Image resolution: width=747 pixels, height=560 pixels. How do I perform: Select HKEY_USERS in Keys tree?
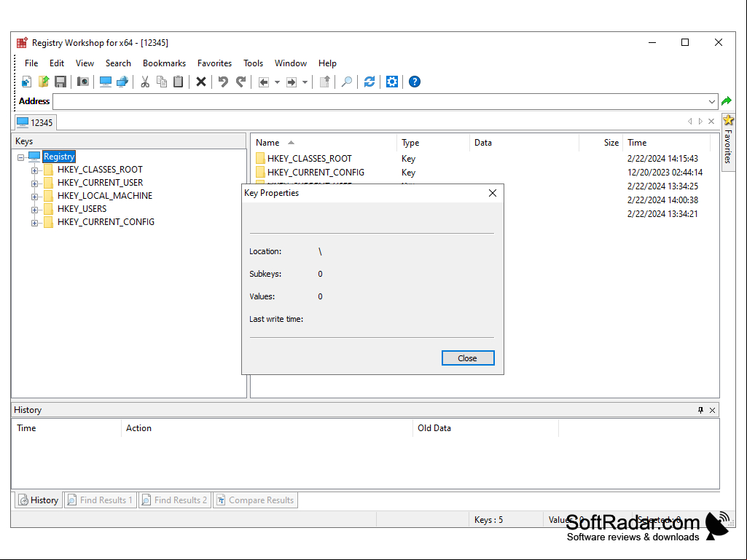click(x=82, y=208)
